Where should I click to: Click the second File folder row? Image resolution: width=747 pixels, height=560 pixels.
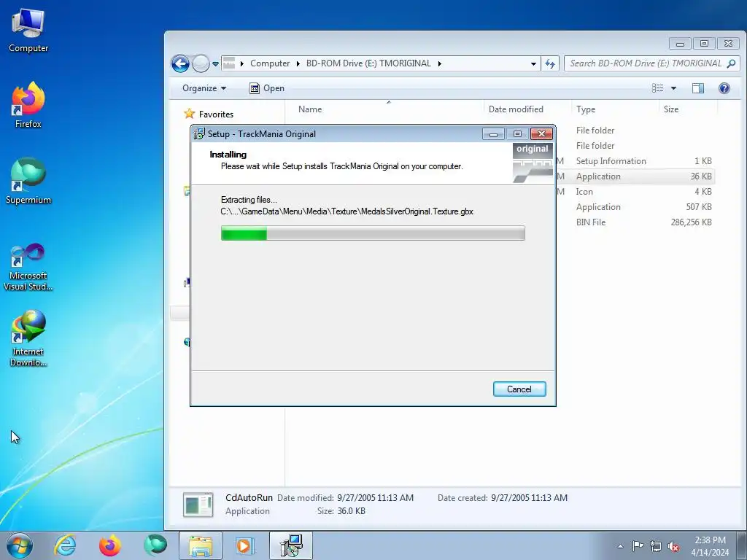(635, 146)
